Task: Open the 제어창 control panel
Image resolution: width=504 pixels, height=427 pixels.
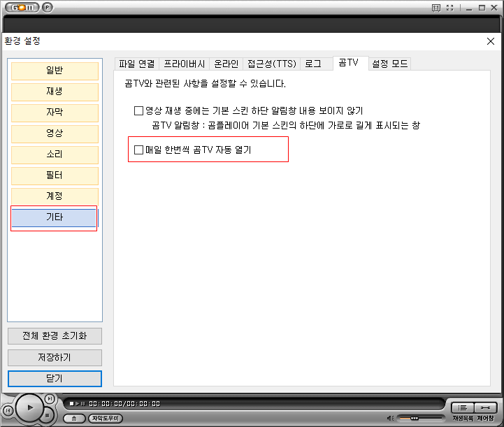Action: coord(485,408)
